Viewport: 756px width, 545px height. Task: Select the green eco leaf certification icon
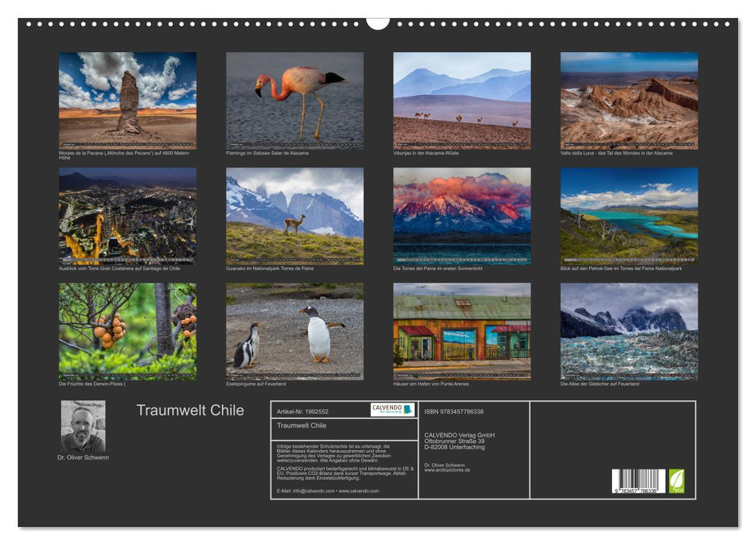pos(678,481)
